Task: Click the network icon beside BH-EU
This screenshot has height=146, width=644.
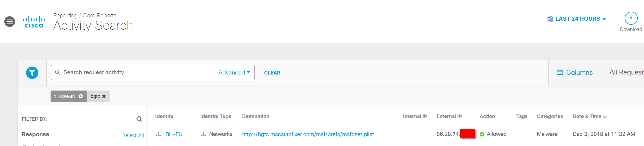Action: tap(158, 134)
